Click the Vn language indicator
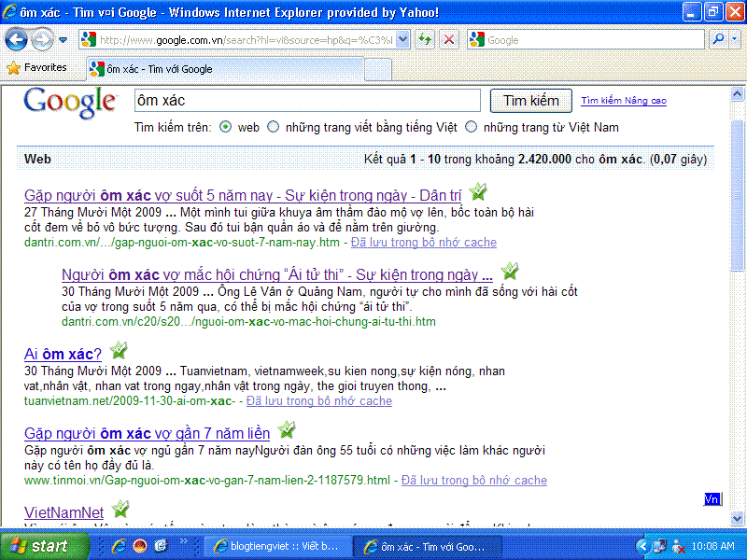Screen dimensions: 747x560 [712, 499]
